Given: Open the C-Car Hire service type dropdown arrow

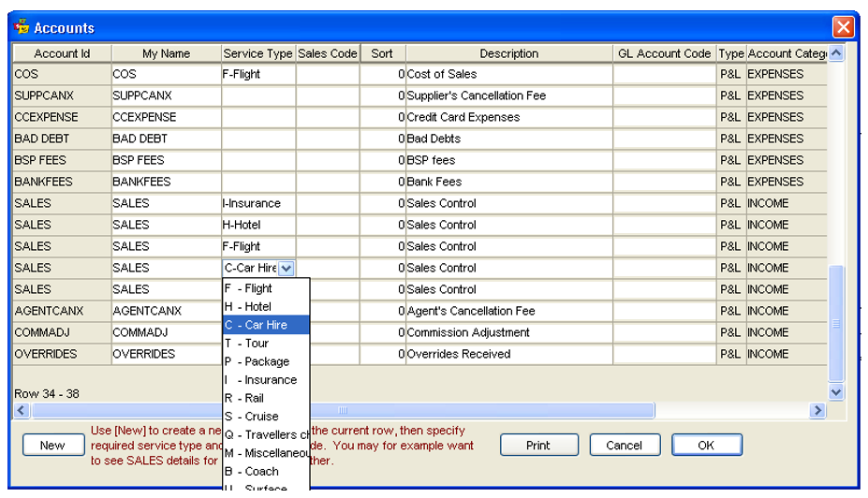Looking at the screenshot, I should (287, 269).
